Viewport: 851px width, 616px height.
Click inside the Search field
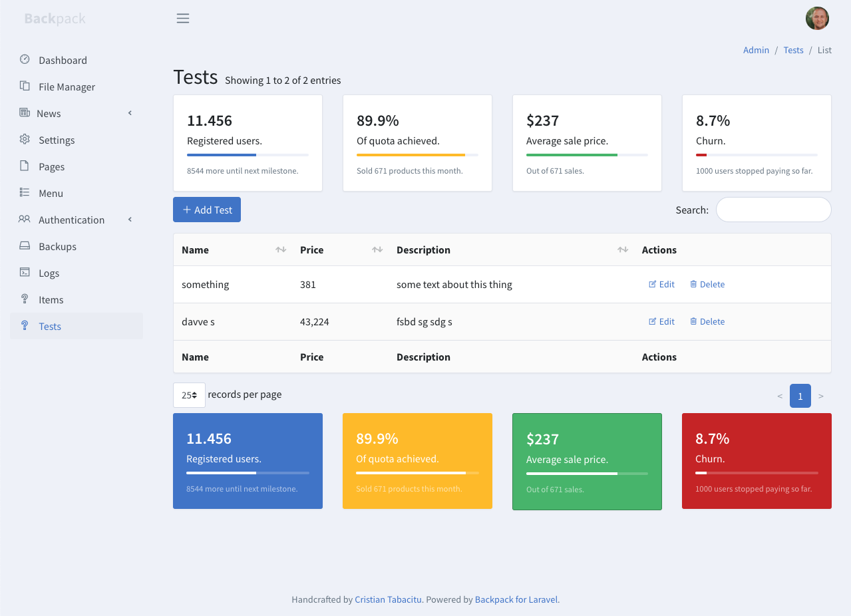(773, 209)
